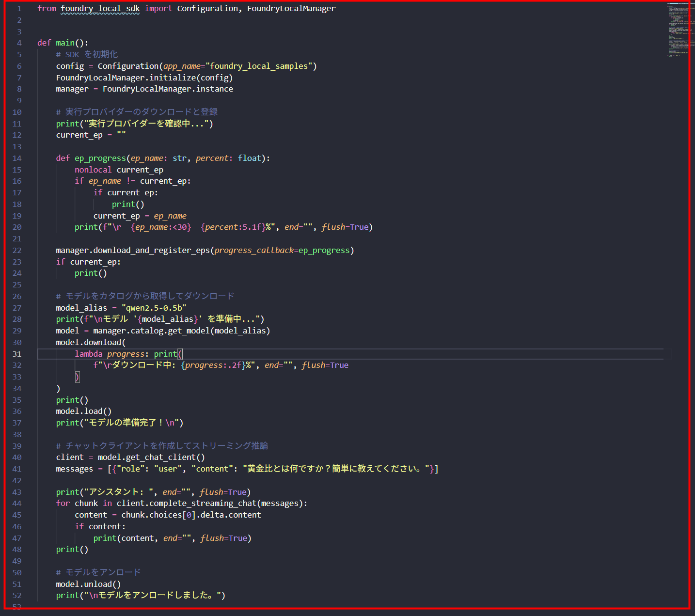Screen dimensions: 695x616
Task: Click line number 31 in the gutter
Action: point(17,354)
